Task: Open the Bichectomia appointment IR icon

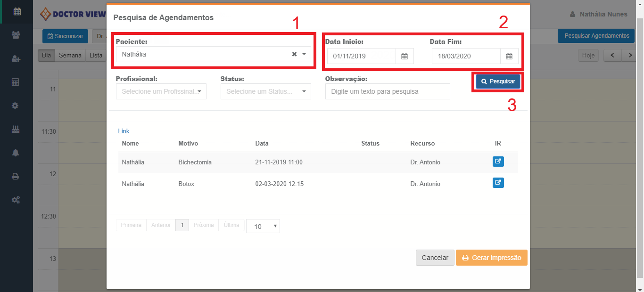Action: point(498,162)
